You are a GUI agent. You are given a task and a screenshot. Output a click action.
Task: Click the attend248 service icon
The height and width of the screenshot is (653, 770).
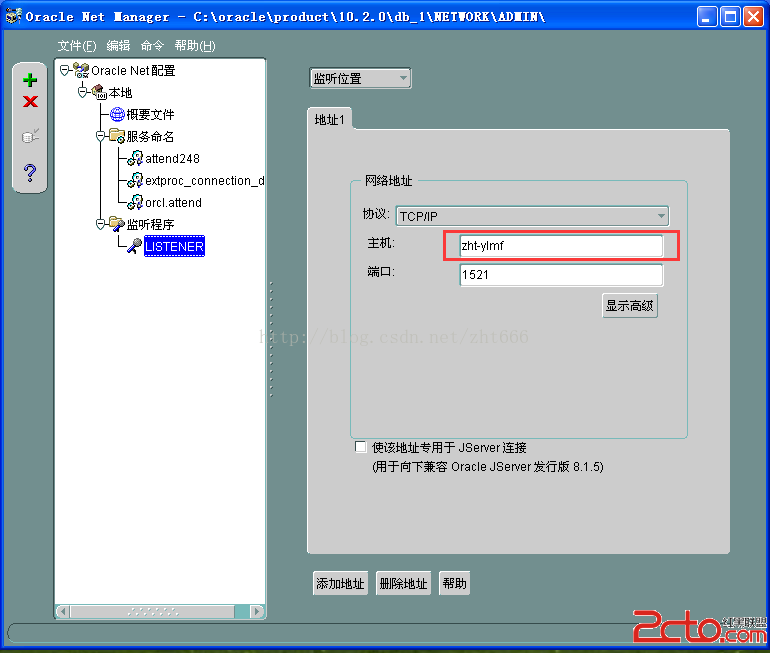pyautogui.click(x=135, y=158)
